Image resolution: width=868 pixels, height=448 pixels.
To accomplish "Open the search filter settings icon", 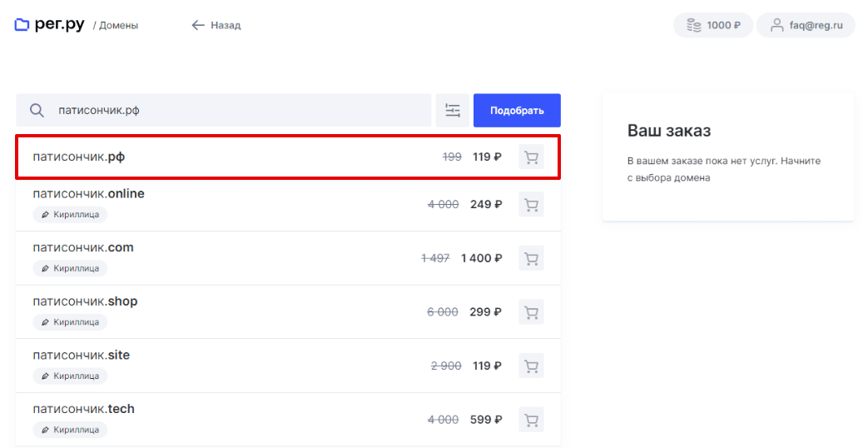I will (x=453, y=111).
